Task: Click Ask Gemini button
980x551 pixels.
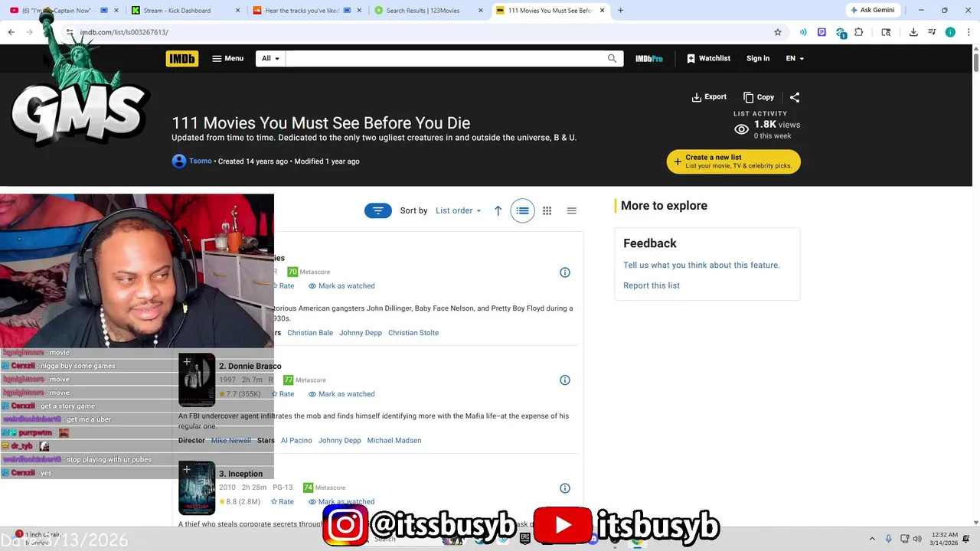Action: (x=873, y=10)
